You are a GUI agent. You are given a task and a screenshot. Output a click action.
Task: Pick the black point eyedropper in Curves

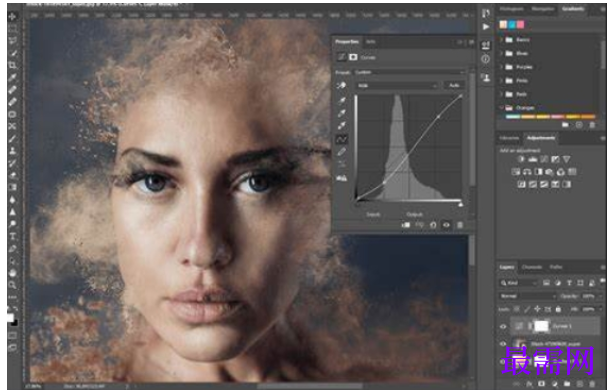[x=342, y=101]
